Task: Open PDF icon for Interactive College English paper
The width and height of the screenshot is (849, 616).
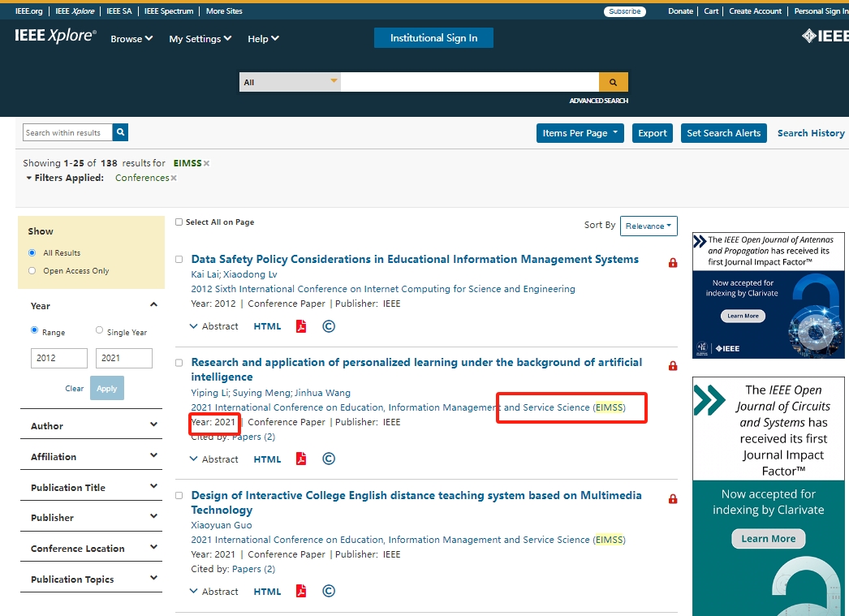Action: coord(301,591)
